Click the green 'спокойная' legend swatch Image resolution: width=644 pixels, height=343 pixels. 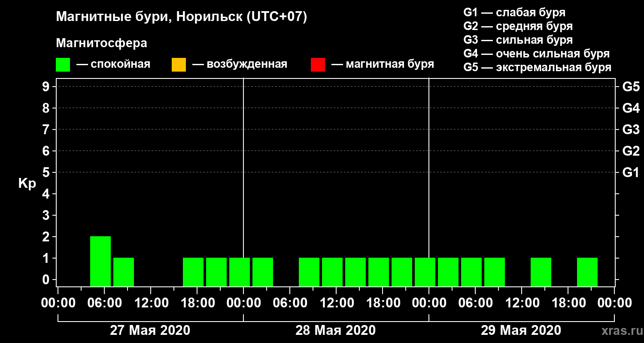(63, 65)
